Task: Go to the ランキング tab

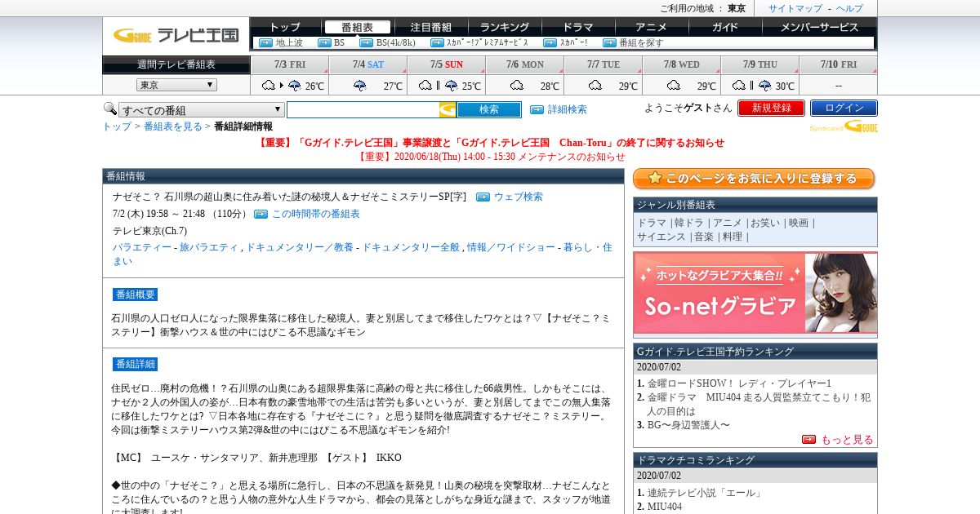Action: 504,27
